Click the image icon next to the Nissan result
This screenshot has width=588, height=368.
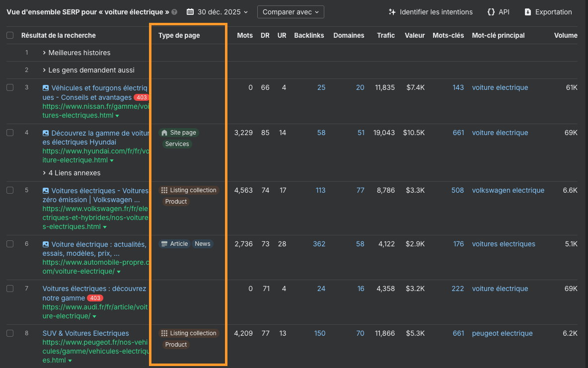(46, 88)
